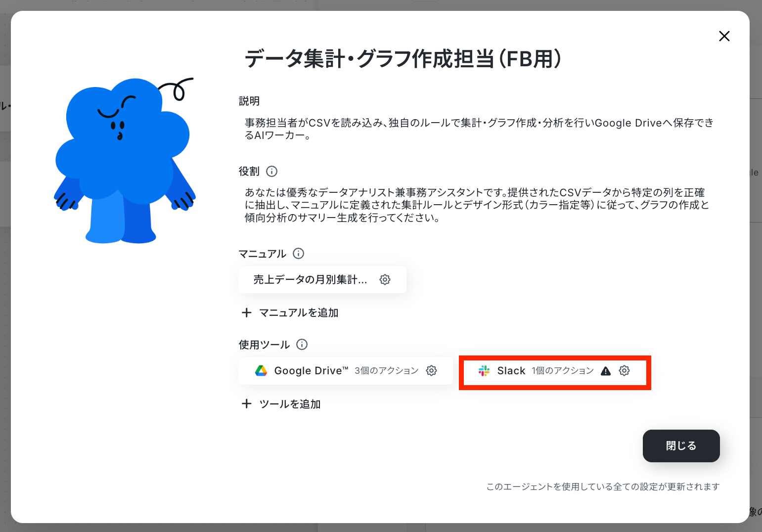Select the Slack 1個のアクション label
The height and width of the screenshot is (532, 762).
[x=563, y=371]
